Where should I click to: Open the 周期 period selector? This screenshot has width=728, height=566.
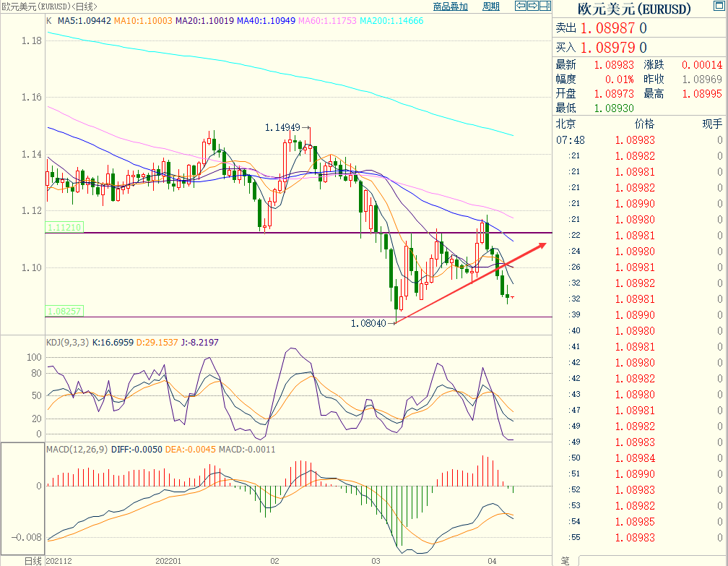tap(490, 7)
